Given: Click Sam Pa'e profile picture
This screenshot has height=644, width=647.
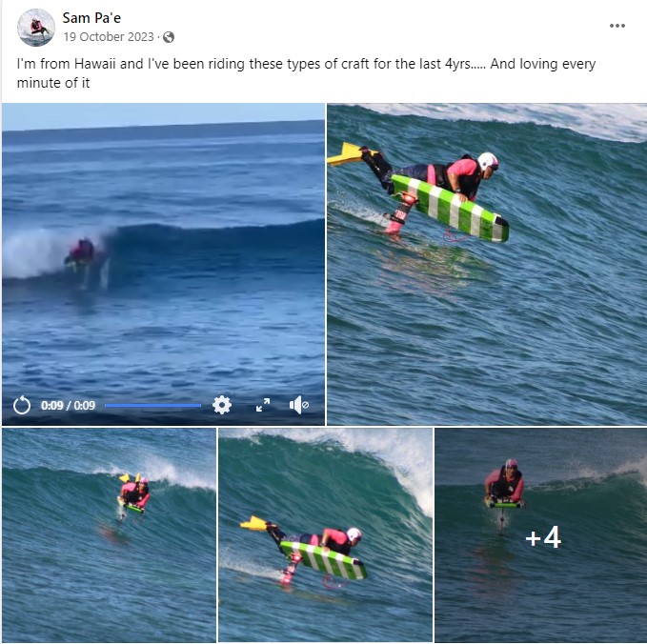Looking at the screenshot, I should (x=36, y=28).
